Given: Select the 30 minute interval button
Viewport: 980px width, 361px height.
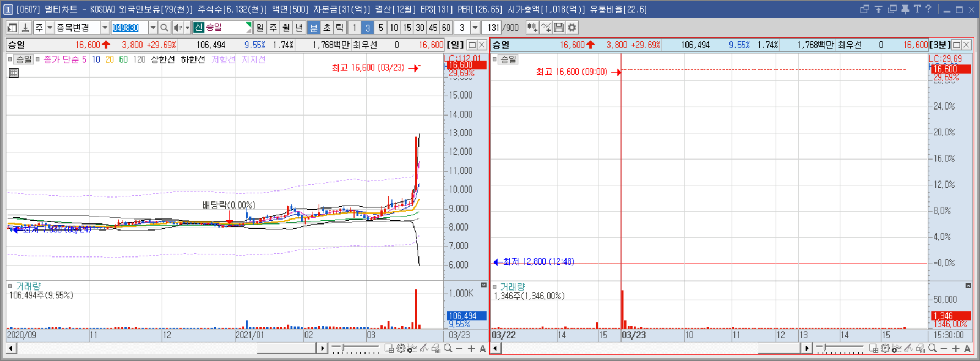Looking at the screenshot, I should [420, 28].
